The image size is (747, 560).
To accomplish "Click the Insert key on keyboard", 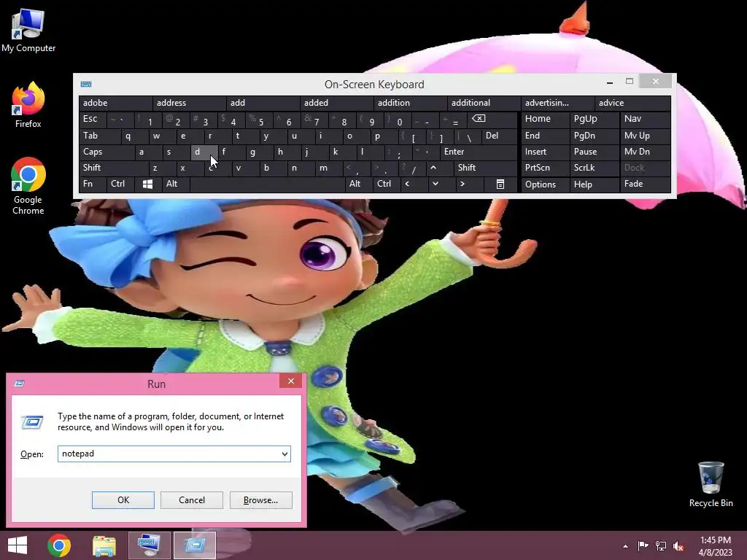I will click(x=545, y=152).
